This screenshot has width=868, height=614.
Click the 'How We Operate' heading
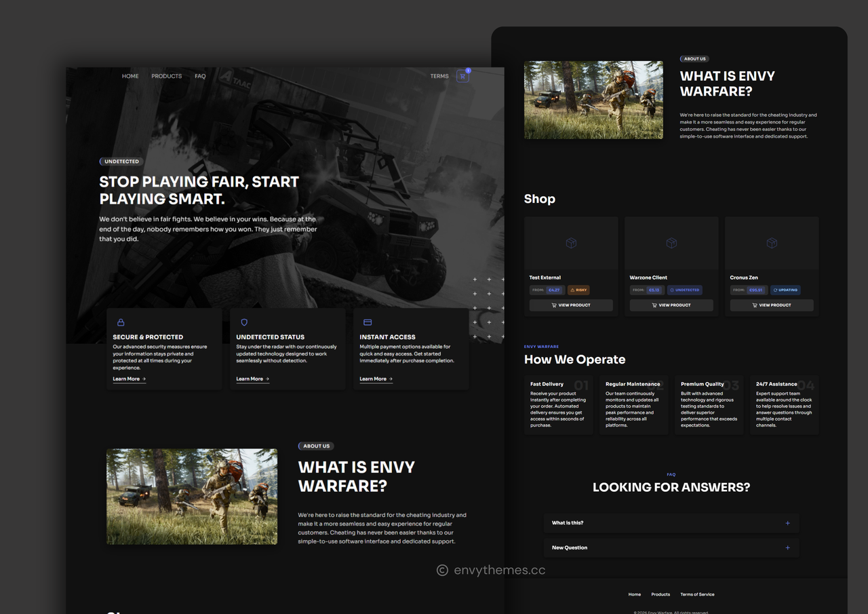click(x=575, y=360)
